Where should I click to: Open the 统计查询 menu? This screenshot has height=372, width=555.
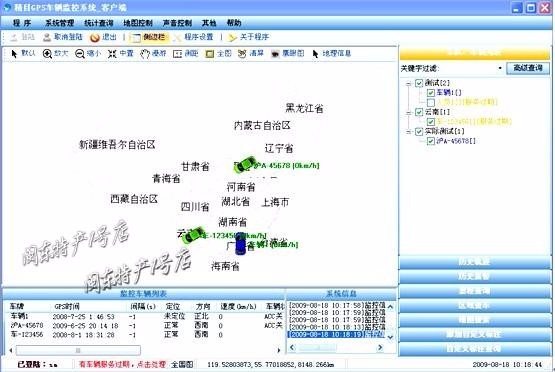(x=99, y=23)
